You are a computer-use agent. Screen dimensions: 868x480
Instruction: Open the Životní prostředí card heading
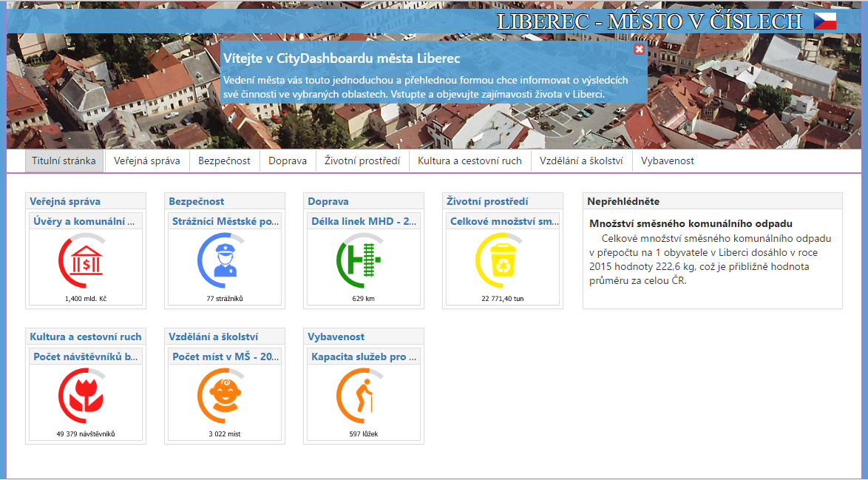tap(487, 201)
